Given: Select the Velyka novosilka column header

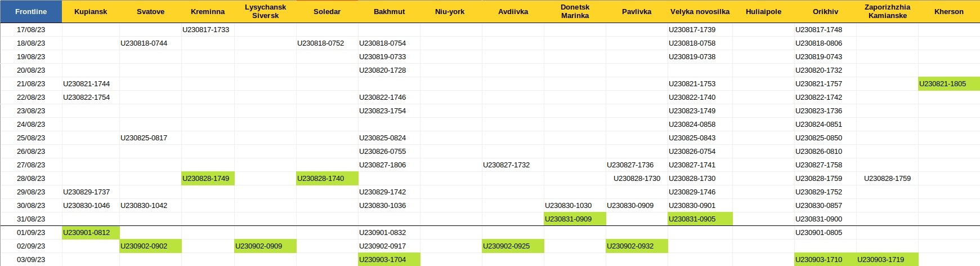Looking at the screenshot, I should [700, 11].
